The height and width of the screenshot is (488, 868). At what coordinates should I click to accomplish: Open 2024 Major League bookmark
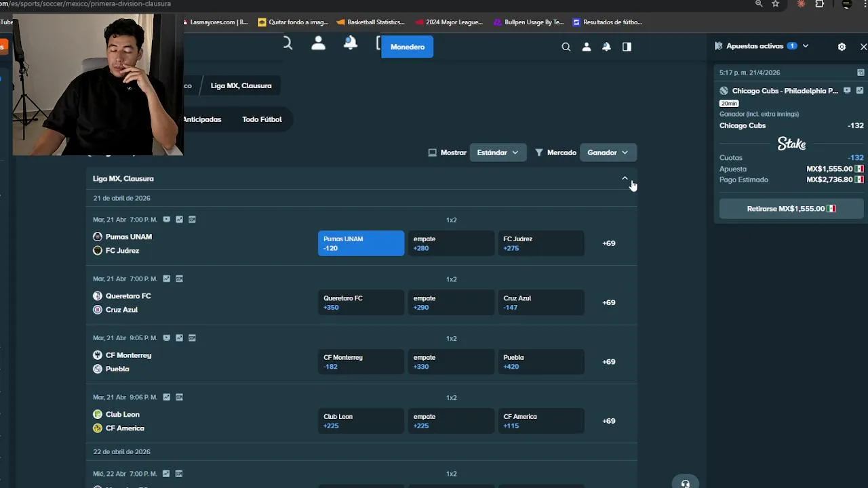pyautogui.click(x=449, y=22)
